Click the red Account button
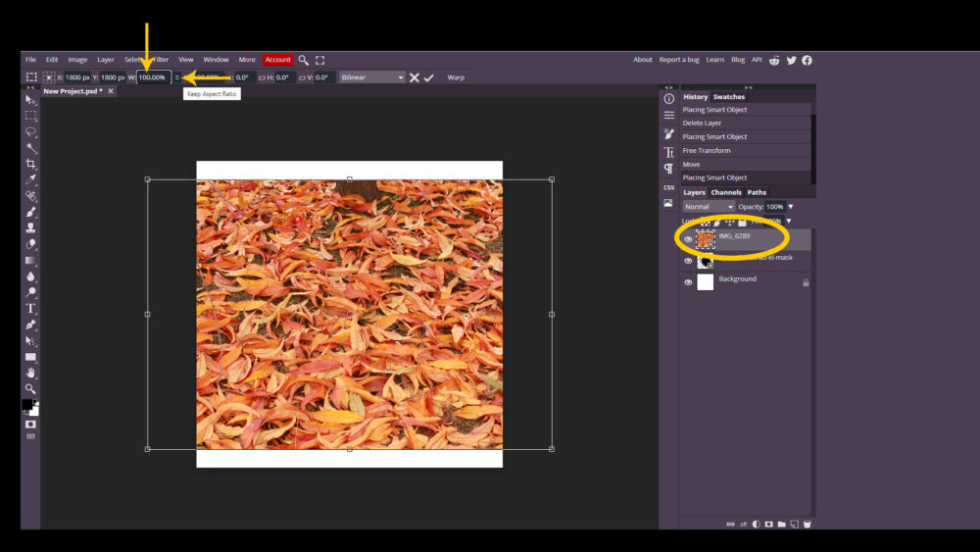This screenshot has width=980, height=552. [277, 60]
